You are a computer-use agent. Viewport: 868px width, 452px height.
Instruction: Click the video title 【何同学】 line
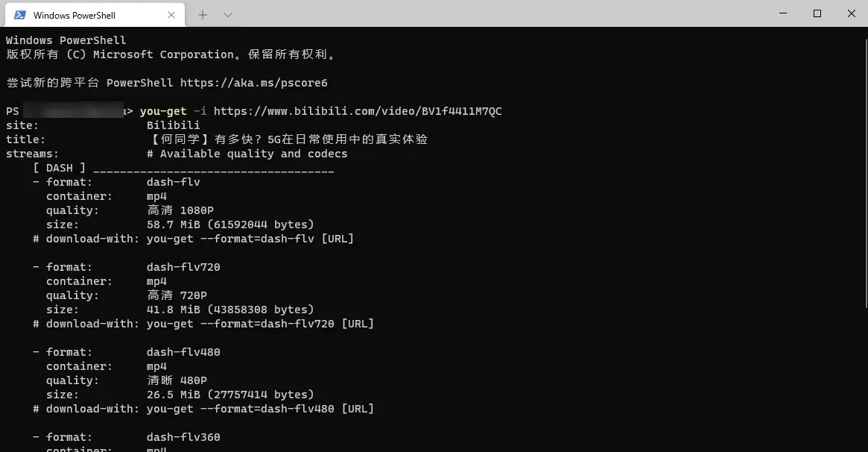[x=291, y=139]
